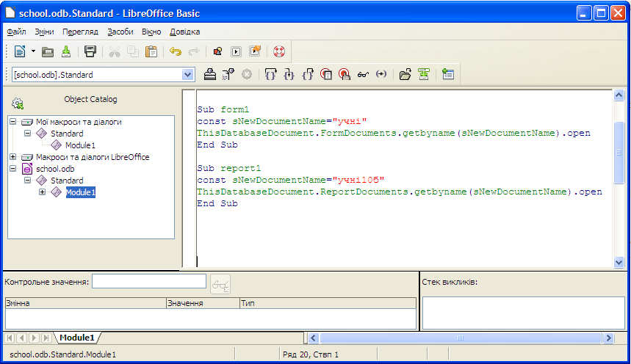
Task: Select Макроси та діалоги LibreOffice item
Action: coord(93,157)
